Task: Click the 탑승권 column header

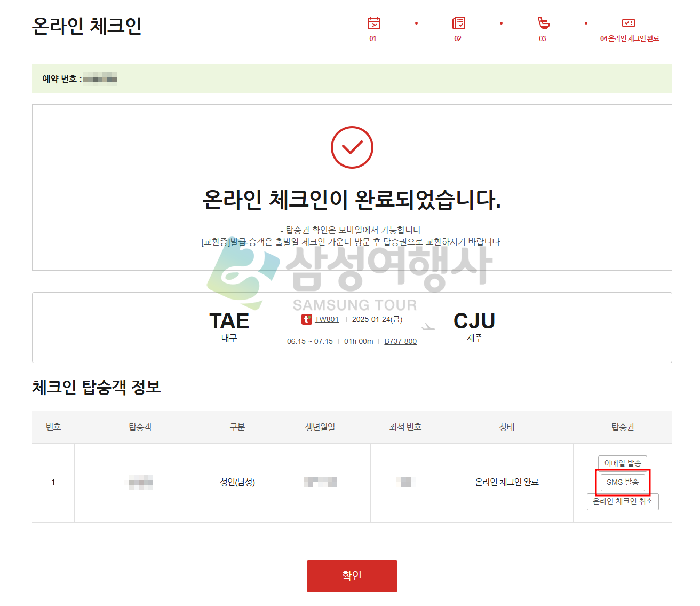Action: [622, 427]
